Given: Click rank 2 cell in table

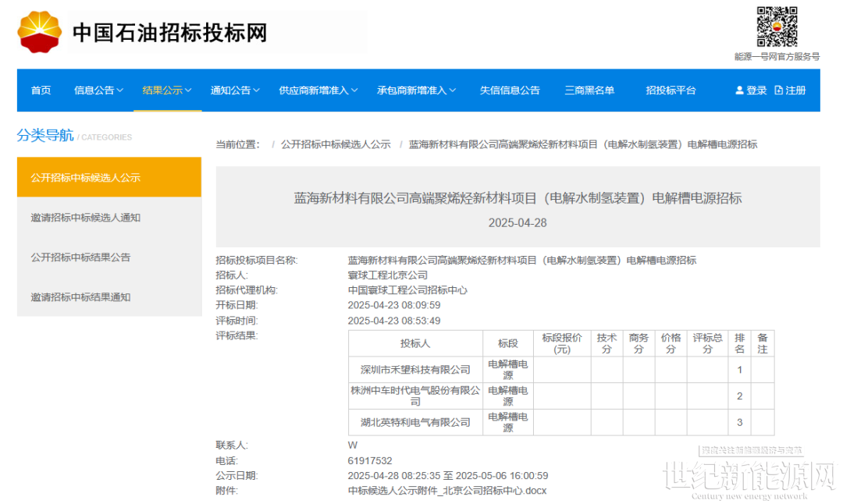Looking at the screenshot, I should point(740,396).
